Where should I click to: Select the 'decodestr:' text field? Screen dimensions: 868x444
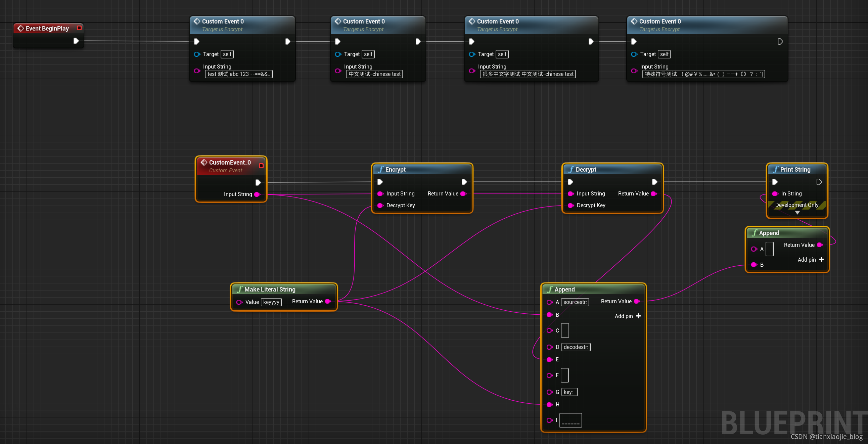[x=576, y=347]
